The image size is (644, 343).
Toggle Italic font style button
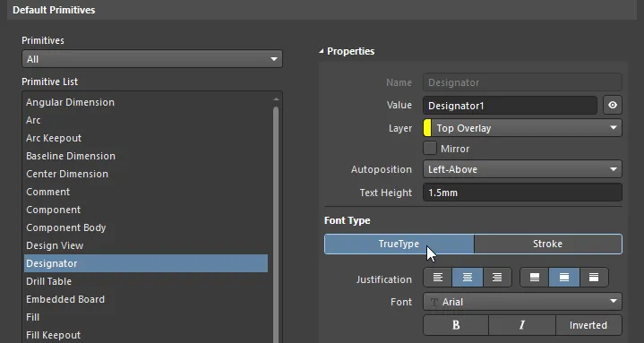(x=522, y=325)
